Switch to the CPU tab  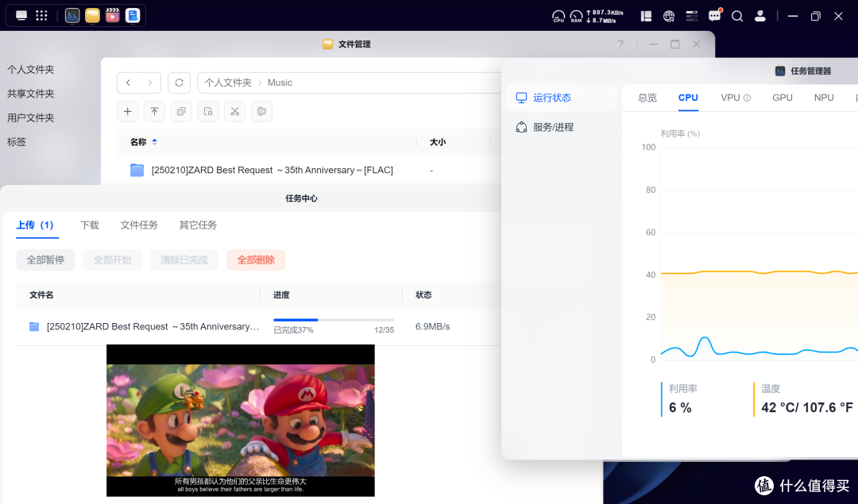tap(688, 98)
